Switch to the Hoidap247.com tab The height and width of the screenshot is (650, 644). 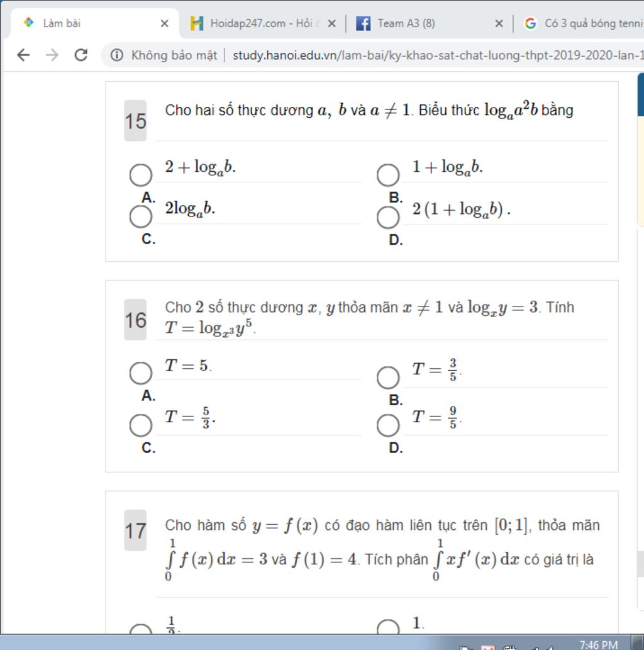pyautogui.click(x=262, y=23)
